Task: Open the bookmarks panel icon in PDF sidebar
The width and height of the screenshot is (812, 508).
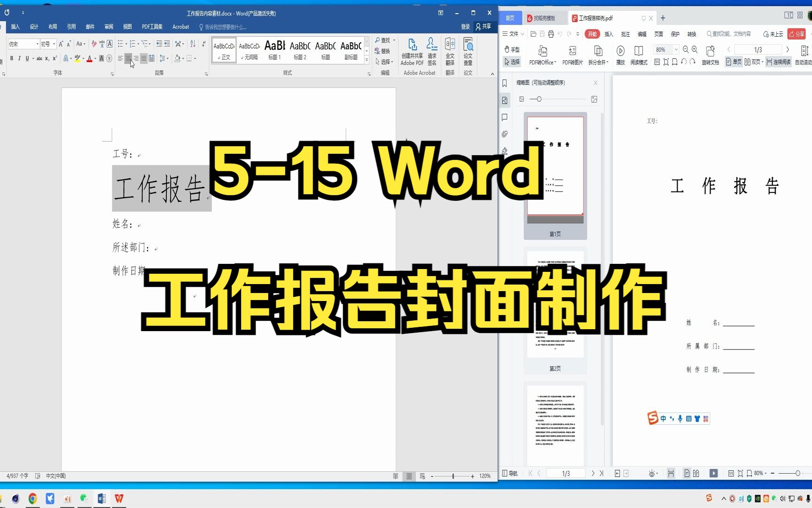Action: [504, 83]
